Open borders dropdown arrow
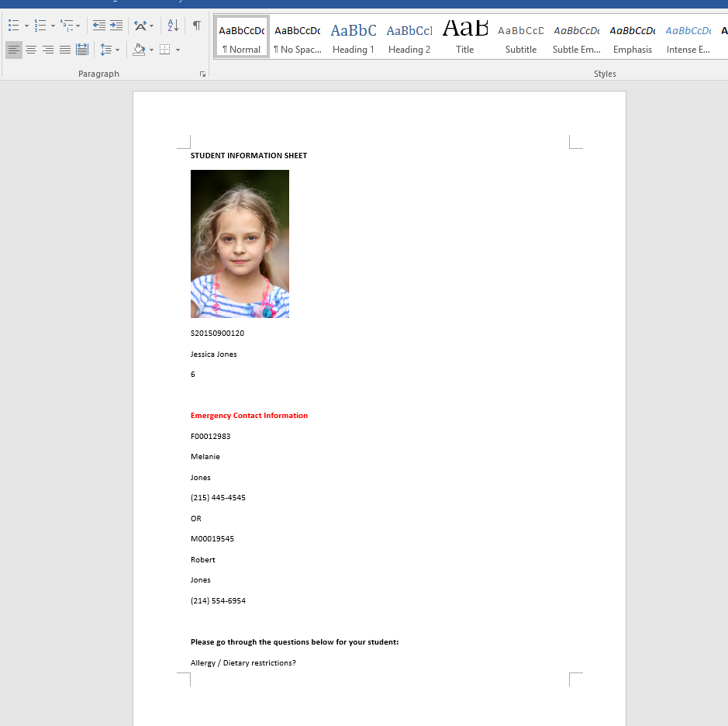Screen dimensions: 728x726 [x=178, y=50]
